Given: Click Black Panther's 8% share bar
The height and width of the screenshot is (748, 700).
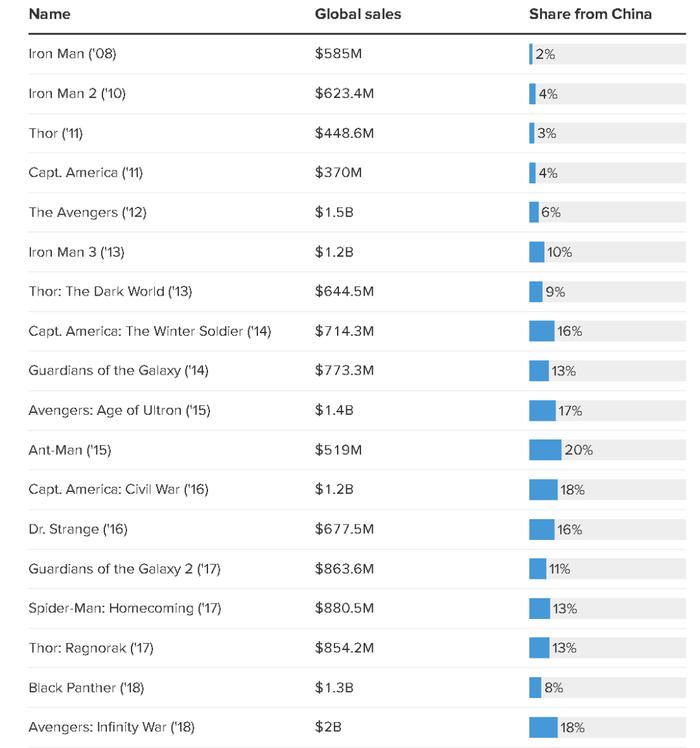Looking at the screenshot, I should pos(607,687).
